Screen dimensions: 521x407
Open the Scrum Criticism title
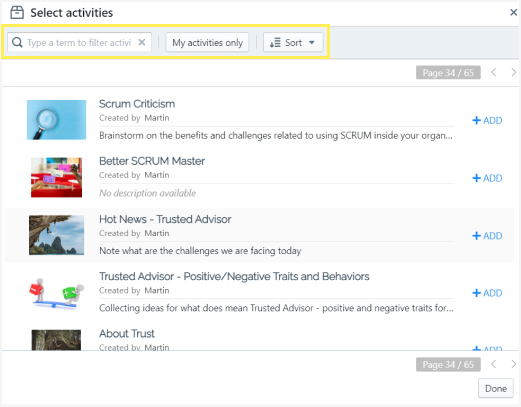[x=137, y=104]
